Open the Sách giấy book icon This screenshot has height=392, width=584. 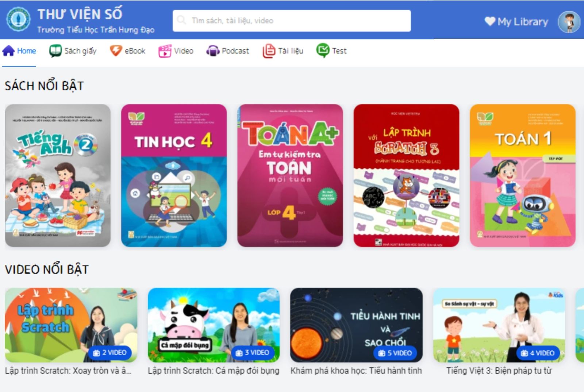click(x=55, y=51)
